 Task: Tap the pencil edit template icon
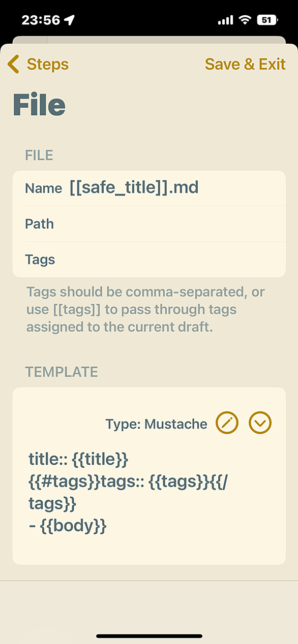tap(227, 423)
